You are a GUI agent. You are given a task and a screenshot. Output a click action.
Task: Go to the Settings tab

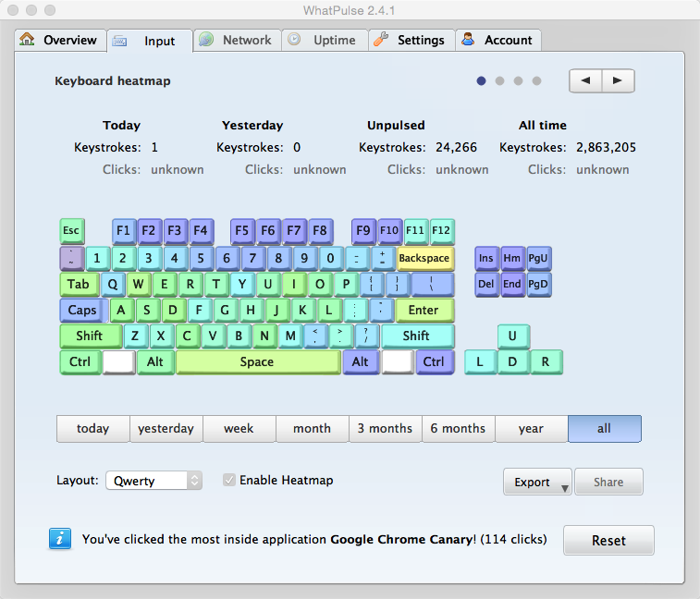(x=411, y=40)
